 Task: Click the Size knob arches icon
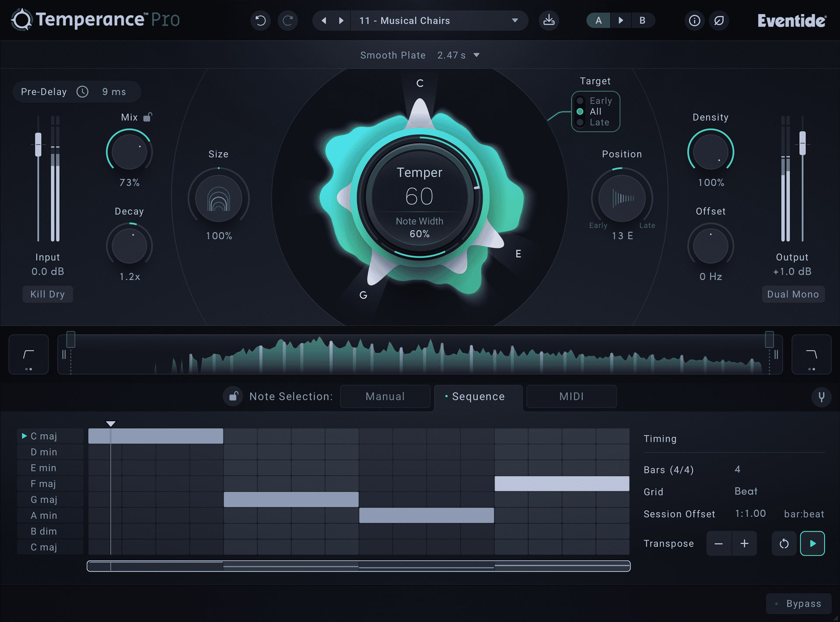[x=219, y=199]
